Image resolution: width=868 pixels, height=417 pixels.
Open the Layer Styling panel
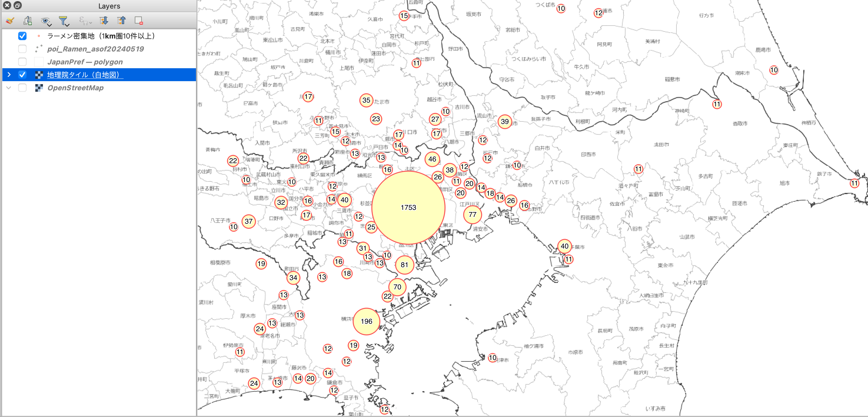[x=10, y=21]
